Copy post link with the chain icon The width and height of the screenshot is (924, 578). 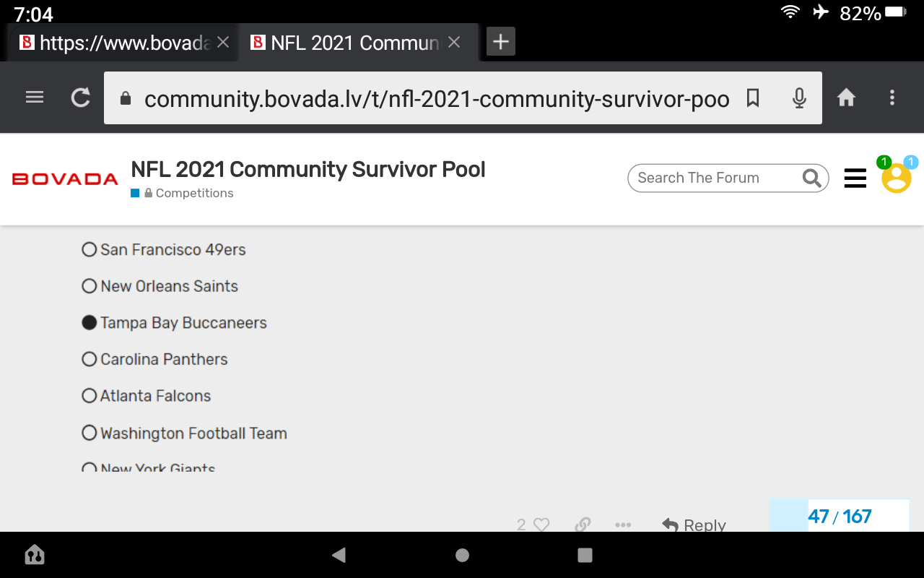[583, 525]
